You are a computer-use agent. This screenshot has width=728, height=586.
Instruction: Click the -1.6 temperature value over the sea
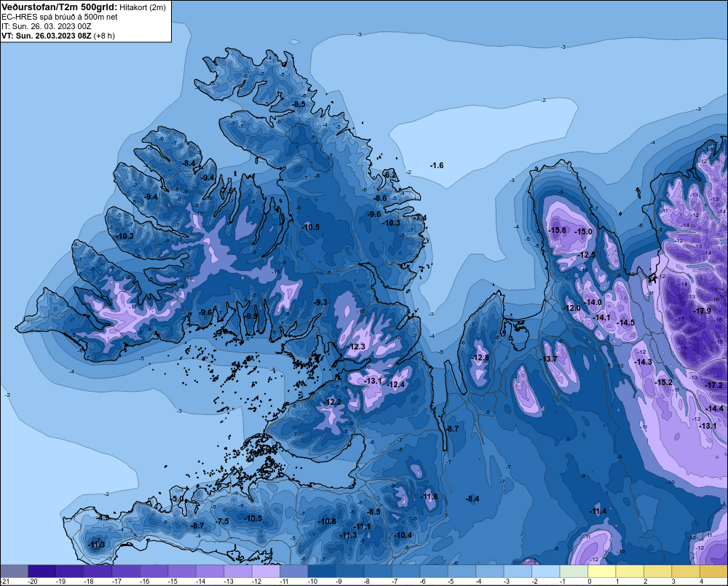tap(437, 165)
